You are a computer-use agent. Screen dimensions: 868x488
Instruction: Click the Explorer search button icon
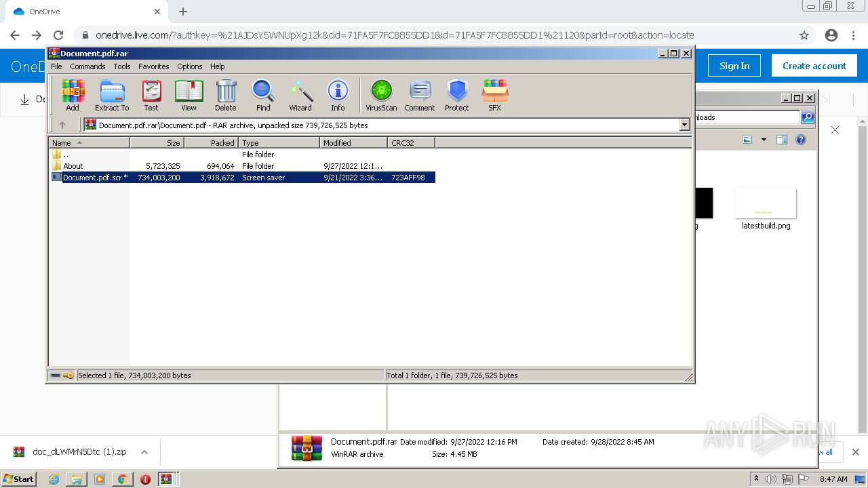[808, 117]
